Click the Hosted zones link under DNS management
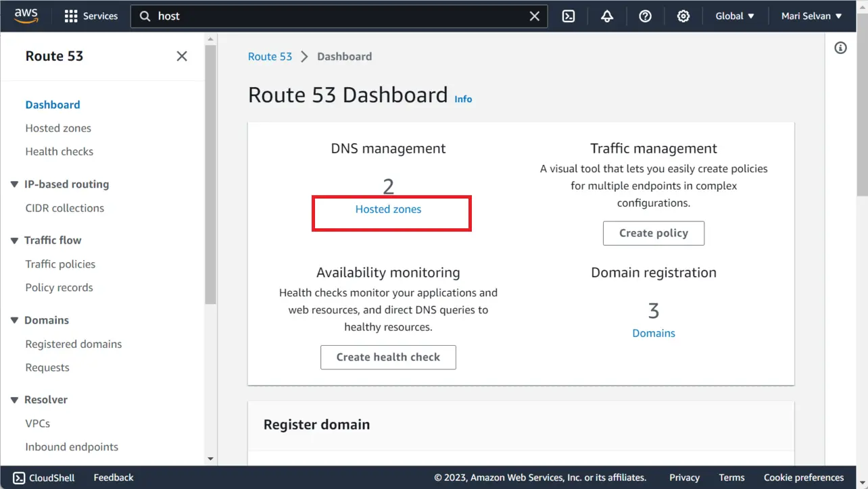The width and height of the screenshot is (868, 489). click(388, 209)
